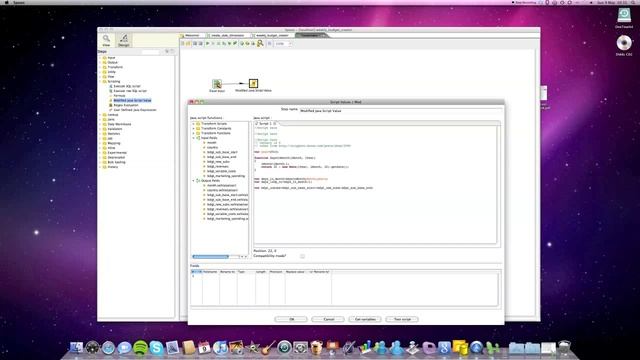
Task: Select input field 'bdgt_sub_base_start'
Action: [x=222, y=152]
